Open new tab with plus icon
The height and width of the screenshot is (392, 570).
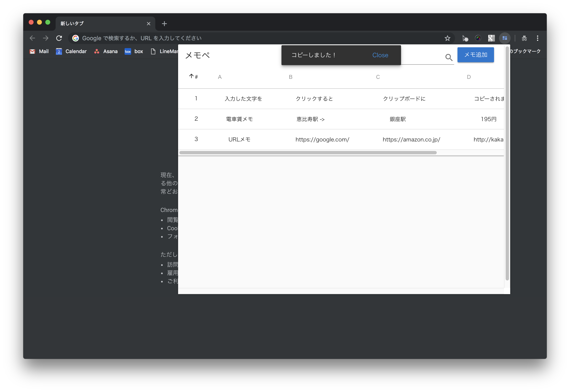click(164, 24)
